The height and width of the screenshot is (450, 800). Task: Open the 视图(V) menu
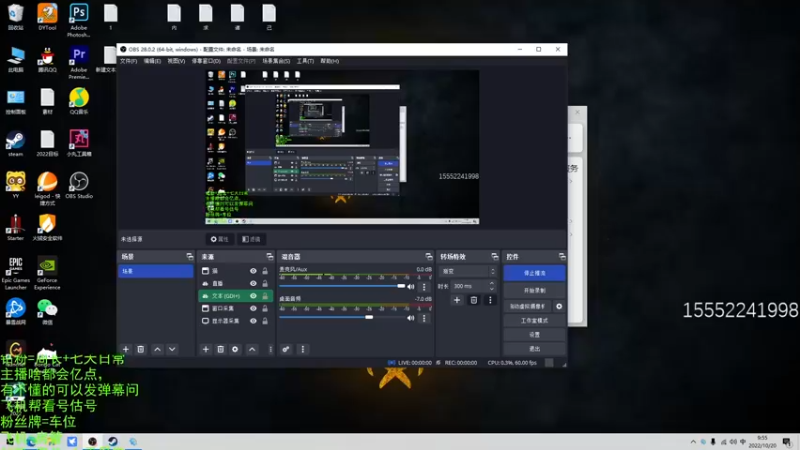[x=176, y=61]
